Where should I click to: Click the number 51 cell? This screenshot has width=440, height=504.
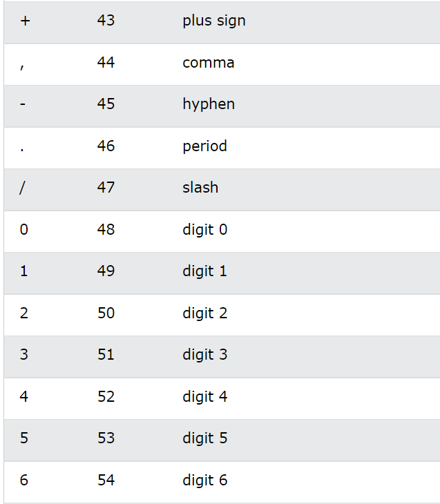coord(106,355)
